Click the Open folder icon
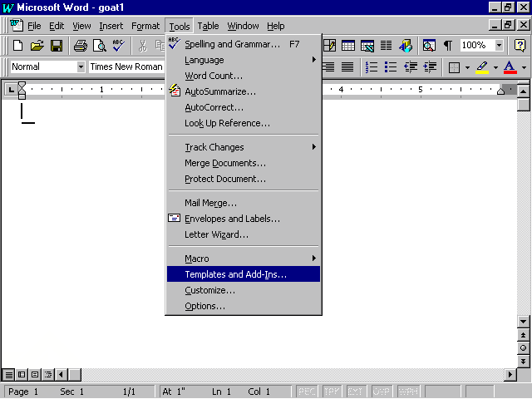Screen dimensions: 532x399 tap(37, 45)
